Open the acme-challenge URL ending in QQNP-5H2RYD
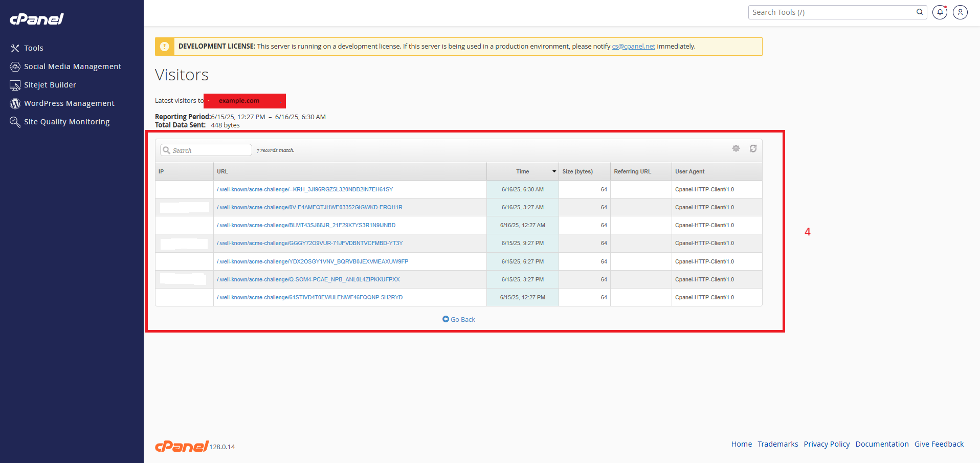Viewport: 980px width, 463px height. point(309,297)
